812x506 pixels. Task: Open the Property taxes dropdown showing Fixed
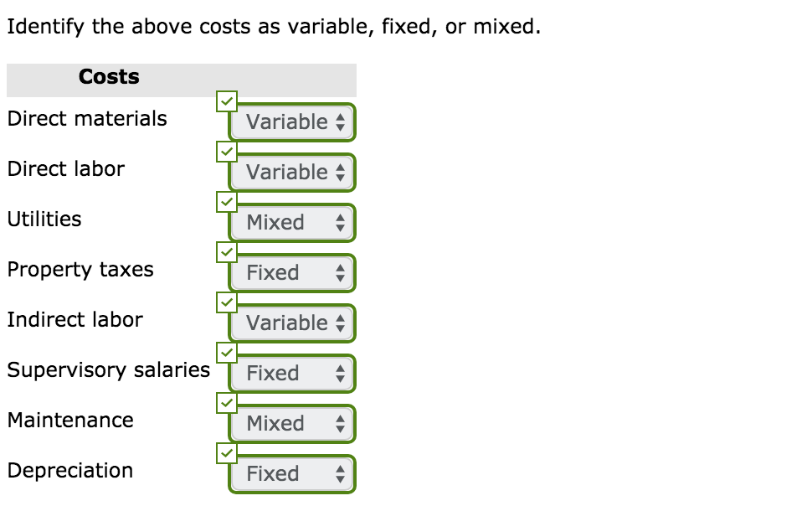point(291,272)
